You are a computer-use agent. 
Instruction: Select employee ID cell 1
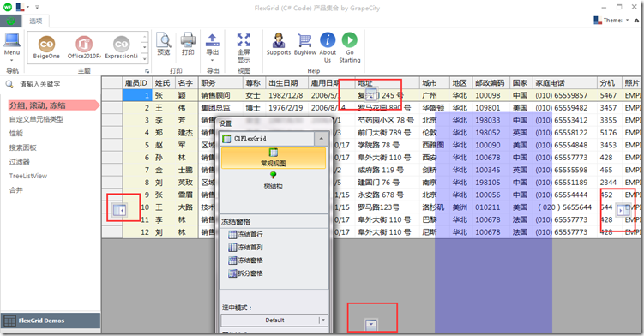(137, 95)
